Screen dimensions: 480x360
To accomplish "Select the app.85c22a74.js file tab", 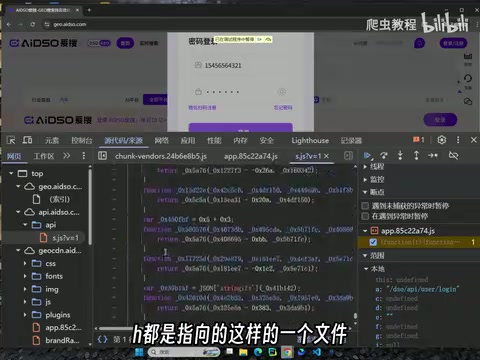I will tap(251, 156).
